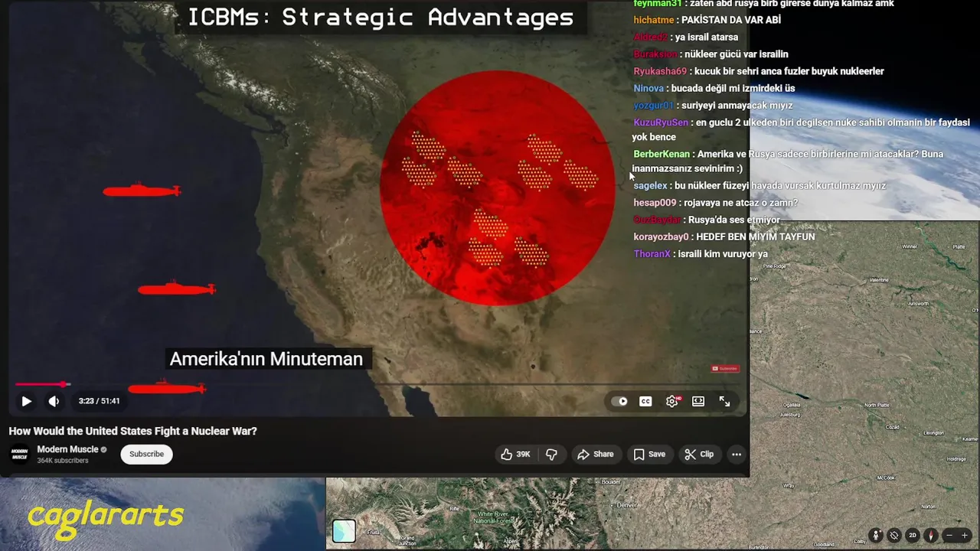Enter fullscreen mode
The height and width of the screenshot is (551, 980).
pos(724,401)
